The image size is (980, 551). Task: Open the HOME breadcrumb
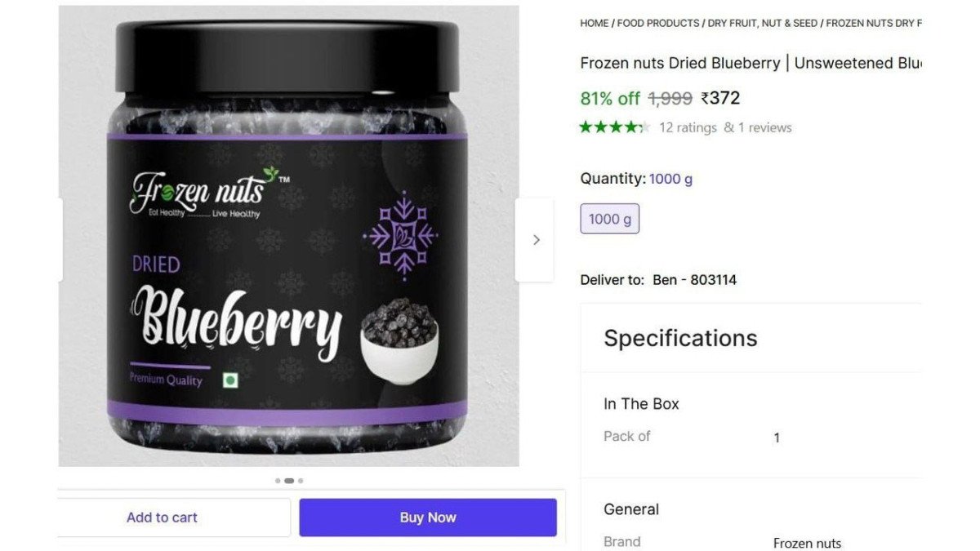pyautogui.click(x=595, y=24)
